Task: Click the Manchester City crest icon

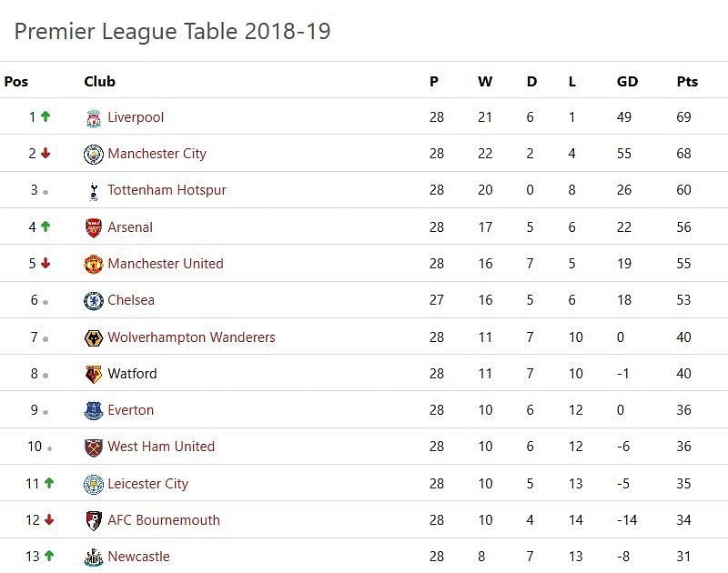Action: point(94,155)
